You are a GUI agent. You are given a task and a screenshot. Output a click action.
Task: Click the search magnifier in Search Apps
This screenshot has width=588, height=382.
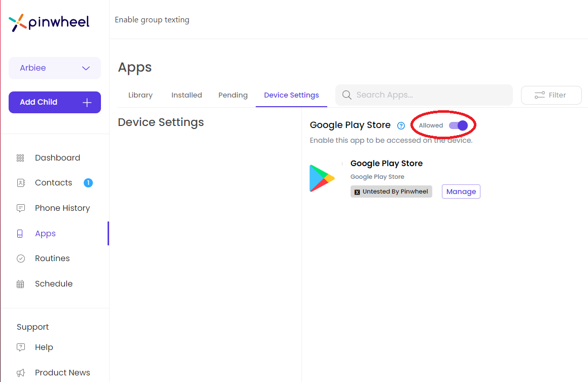click(347, 95)
